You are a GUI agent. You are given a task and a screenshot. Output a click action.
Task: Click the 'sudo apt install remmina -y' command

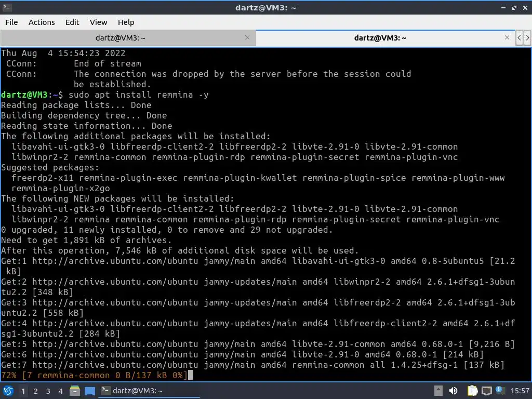[138, 95]
